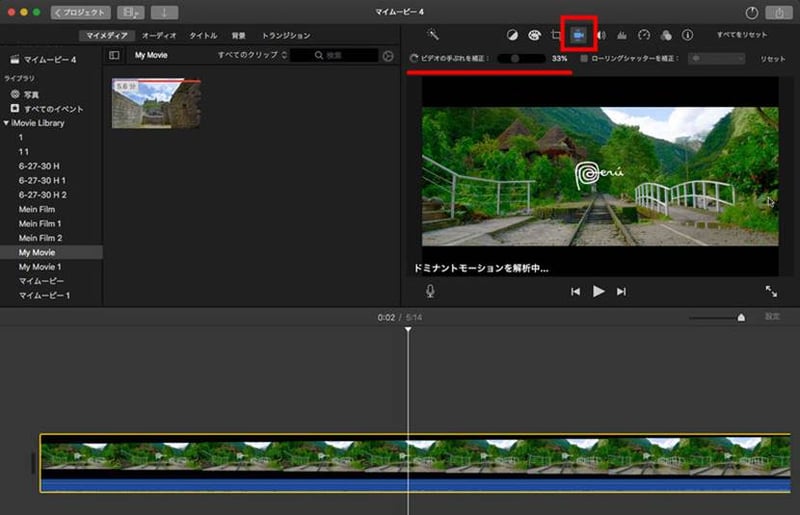The width and height of the screenshot is (800, 515).
Task: Click the search magnifier icon
Action: pos(319,55)
